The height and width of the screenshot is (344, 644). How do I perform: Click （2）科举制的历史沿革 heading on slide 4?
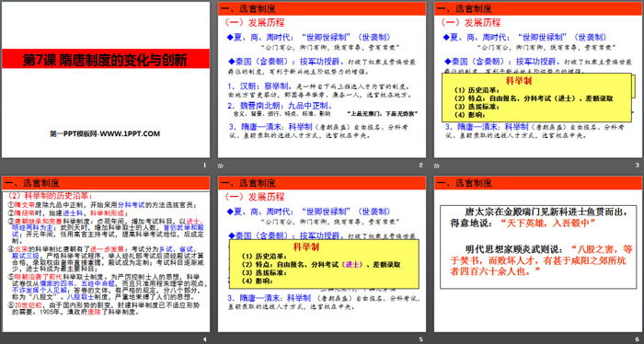(49, 196)
